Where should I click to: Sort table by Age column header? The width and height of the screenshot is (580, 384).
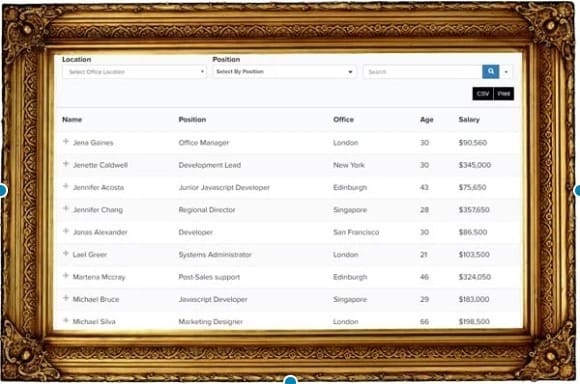[x=426, y=119]
